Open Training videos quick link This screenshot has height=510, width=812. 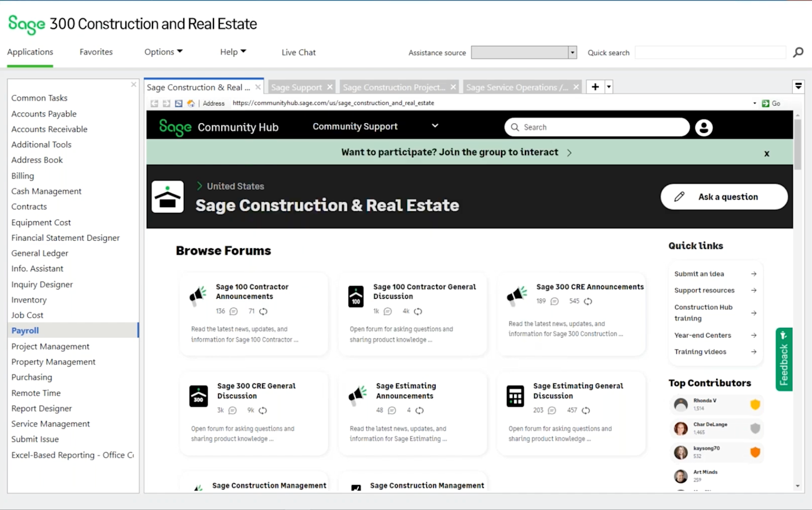pyautogui.click(x=715, y=352)
